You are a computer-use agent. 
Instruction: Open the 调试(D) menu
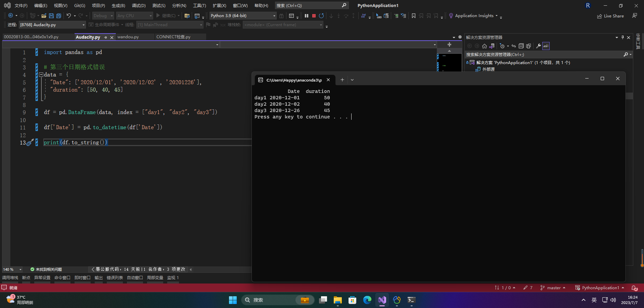coord(139,6)
